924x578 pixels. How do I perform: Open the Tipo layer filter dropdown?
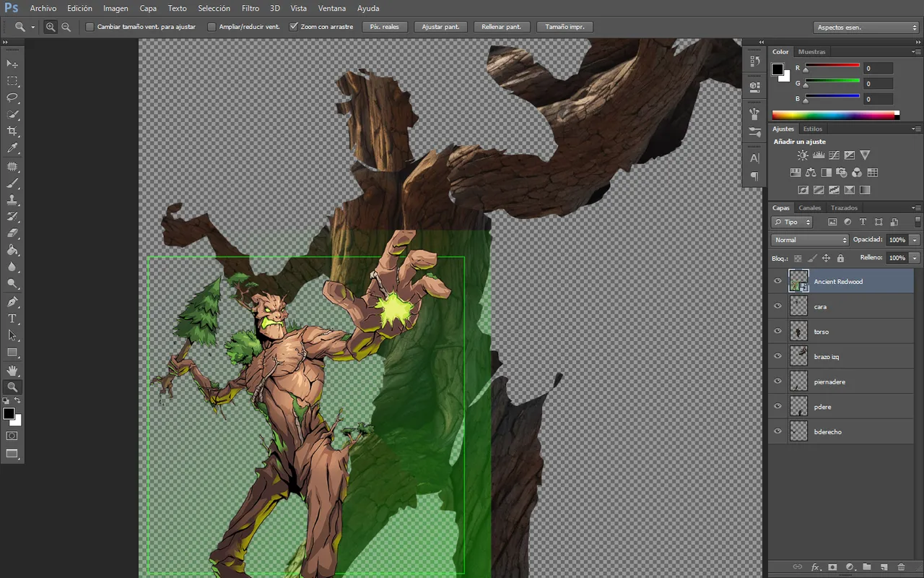coord(792,223)
